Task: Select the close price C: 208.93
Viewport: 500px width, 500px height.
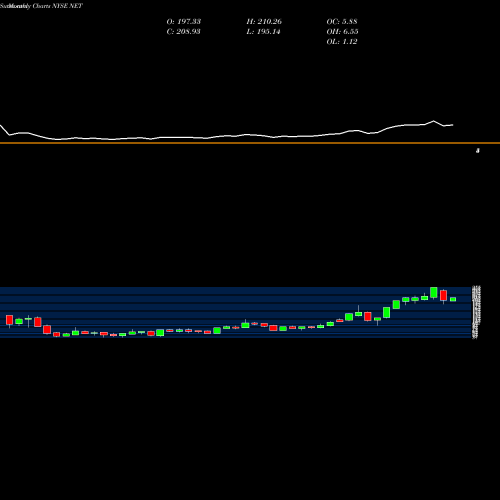Action: click(x=183, y=32)
